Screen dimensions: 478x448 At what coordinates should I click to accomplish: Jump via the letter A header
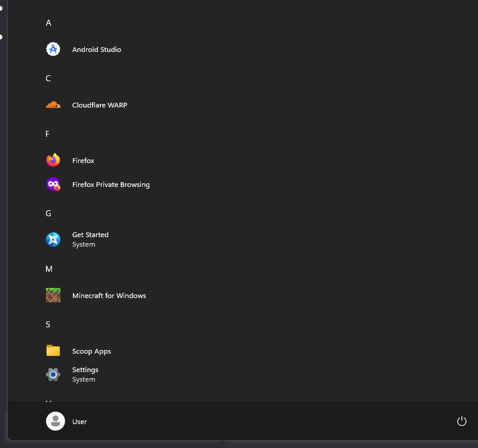click(x=48, y=23)
